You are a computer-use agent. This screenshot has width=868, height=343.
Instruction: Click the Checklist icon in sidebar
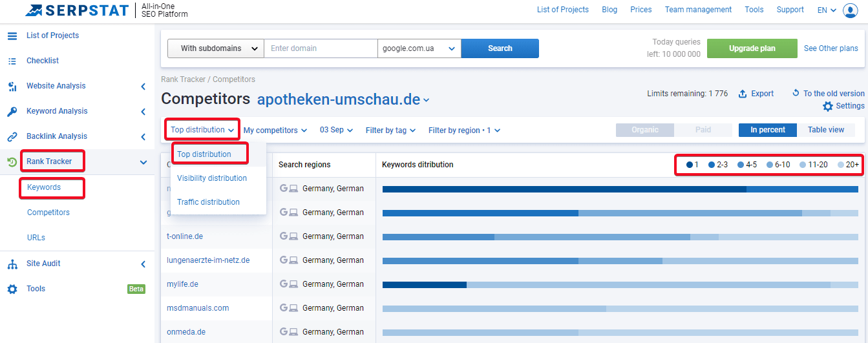(x=12, y=61)
